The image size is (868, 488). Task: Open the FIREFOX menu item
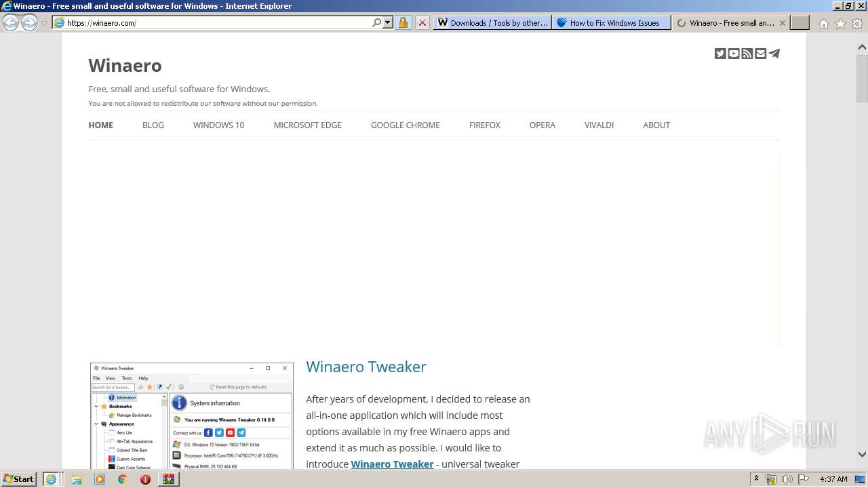(x=485, y=125)
